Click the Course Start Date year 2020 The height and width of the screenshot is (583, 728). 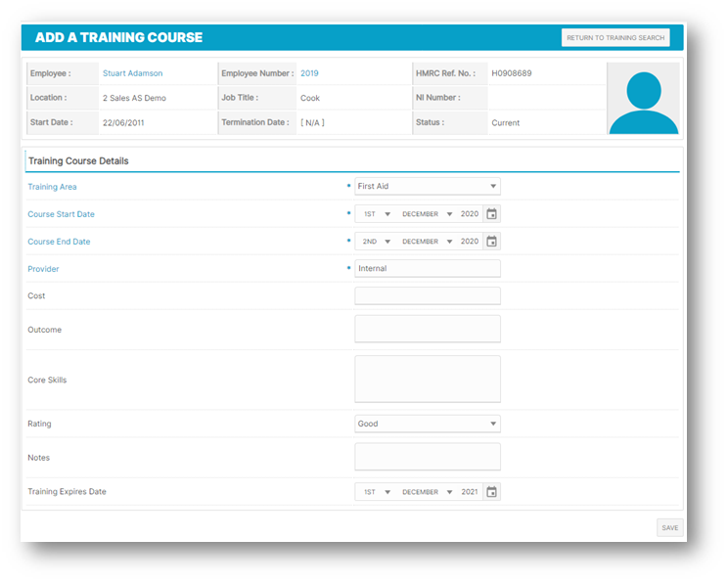tap(470, 214)
